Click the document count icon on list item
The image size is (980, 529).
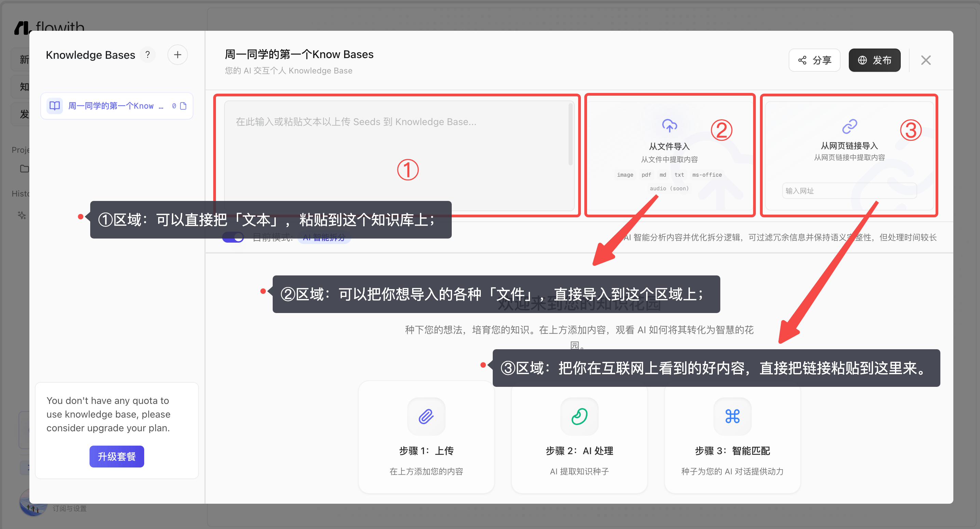click(x=183, y=106)
